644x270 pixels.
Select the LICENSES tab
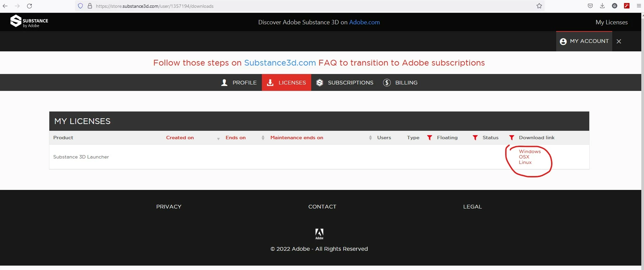click(287, 82)
